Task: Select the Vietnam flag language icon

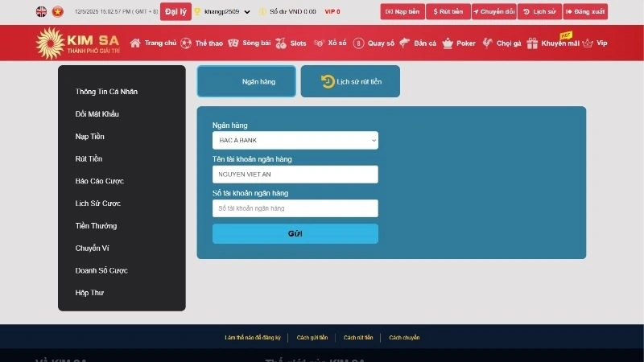Action: click(57, 12)
